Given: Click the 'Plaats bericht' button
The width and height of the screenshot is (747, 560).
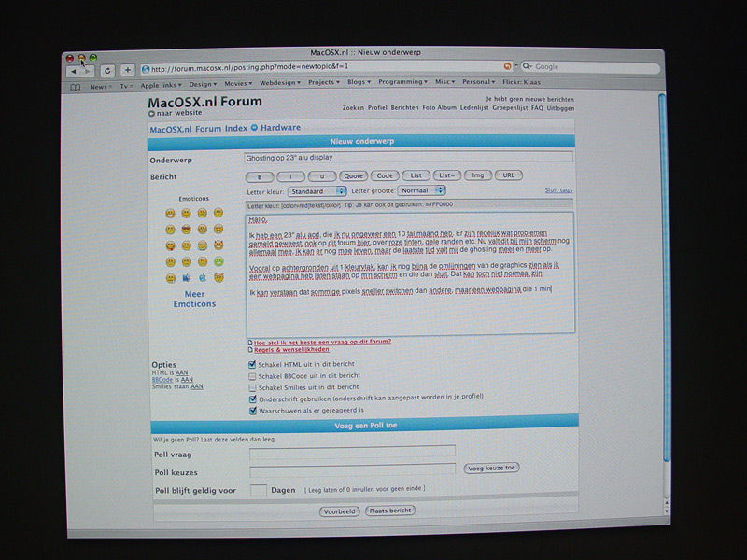Looking at the screenshot, I should (x=389, y=511).
